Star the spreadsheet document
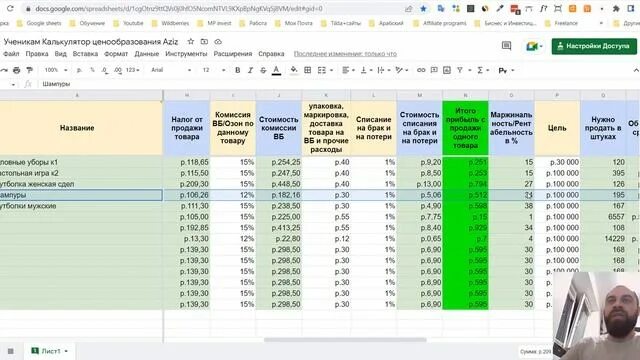 click(191, 42)
